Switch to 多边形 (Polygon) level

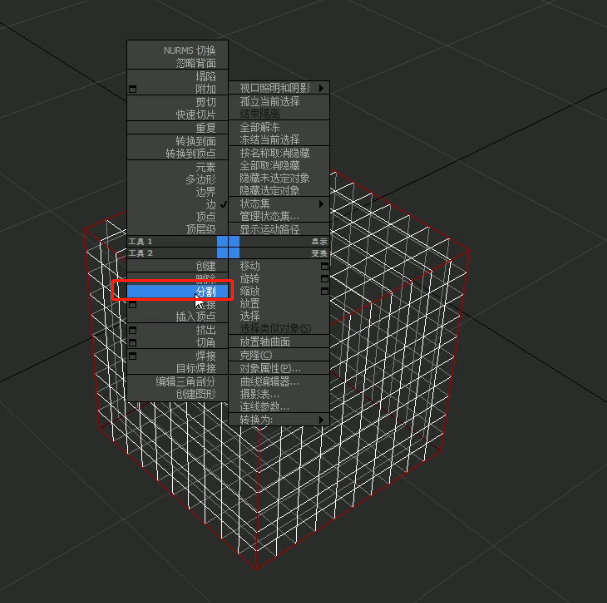coord(201,180)
